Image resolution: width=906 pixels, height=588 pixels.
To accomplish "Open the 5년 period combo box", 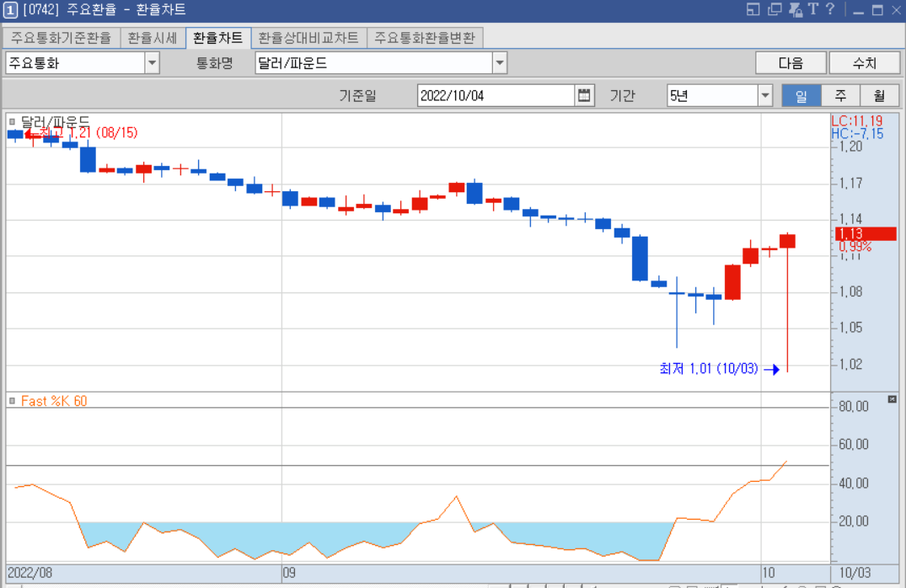I will pyautogui.click(x=720, y=95).
